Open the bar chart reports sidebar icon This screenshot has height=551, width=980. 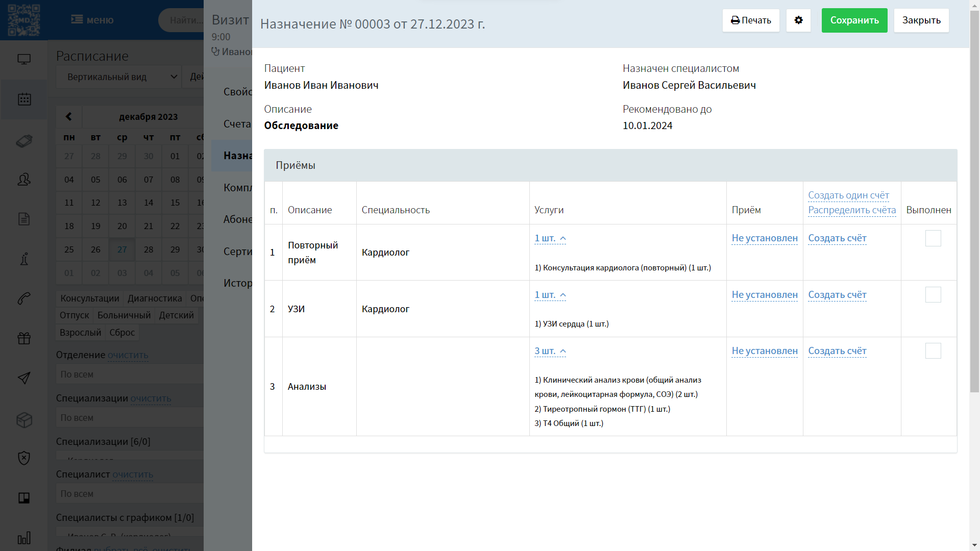pyautogui.click(x=24, y=538)
